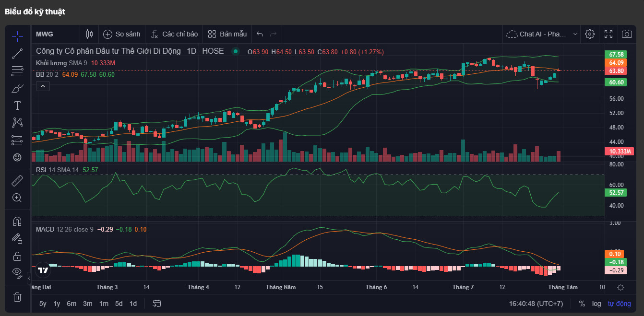Click the company name Thế Giới Di Động title
Image resolution: width=644 pixels, height=316 pixels.
pos(108,51)
